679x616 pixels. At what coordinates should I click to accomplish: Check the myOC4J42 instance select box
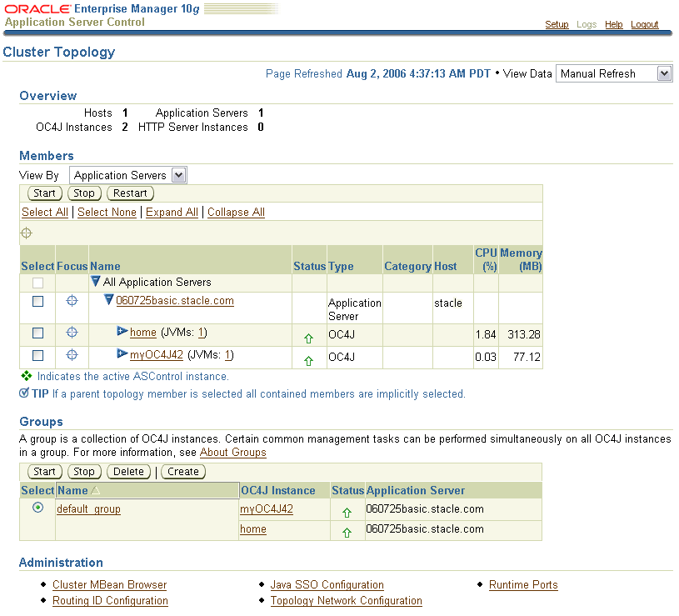click(x=38, y=356)
